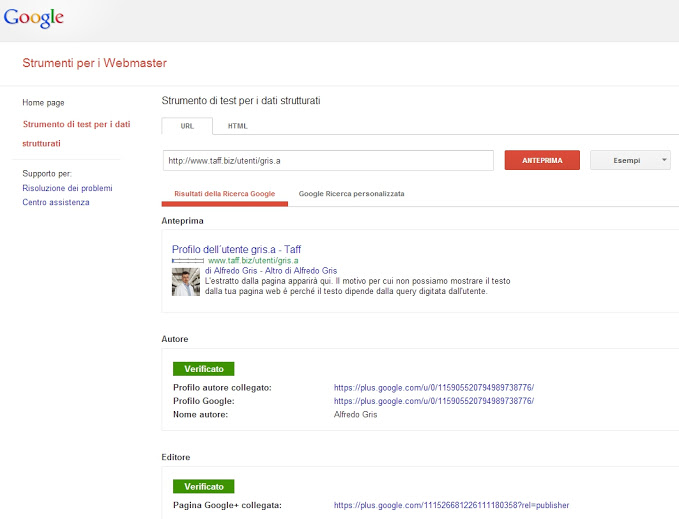
Task: Open Profilo Google URL link
Action: coord(434,401)
